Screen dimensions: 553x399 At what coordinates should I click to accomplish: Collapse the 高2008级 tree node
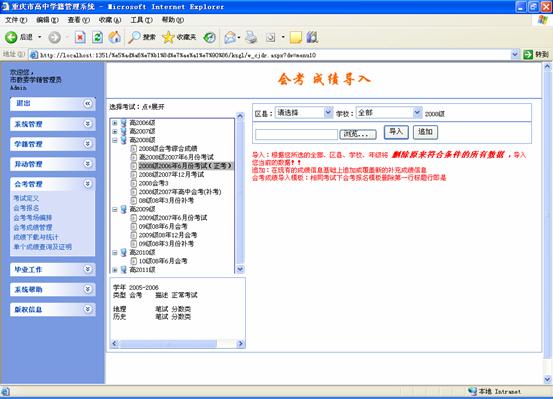115,140
